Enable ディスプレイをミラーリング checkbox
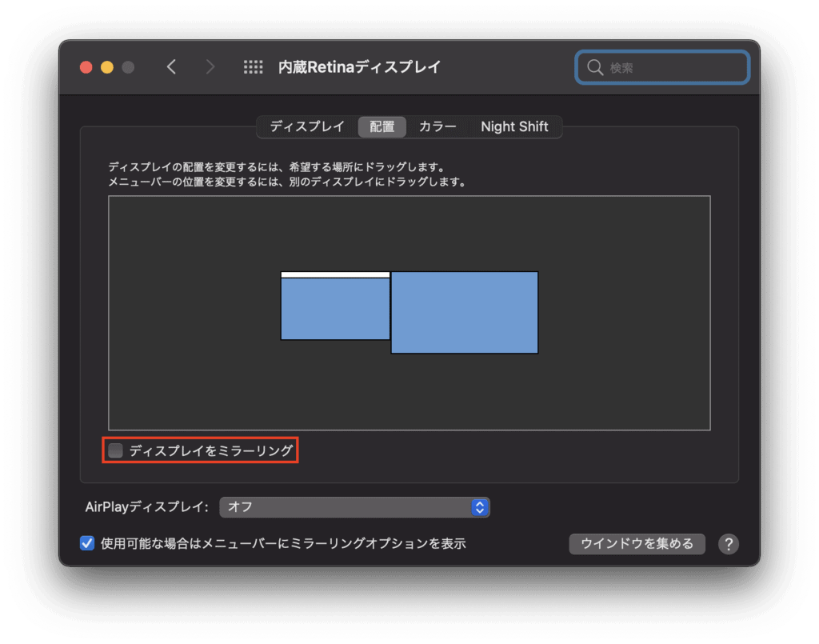 (x=115, y=450)
